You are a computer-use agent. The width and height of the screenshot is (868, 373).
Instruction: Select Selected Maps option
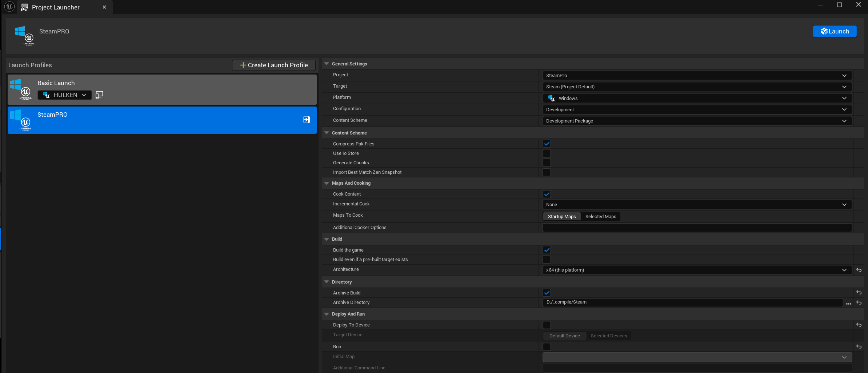pos(601,216)
